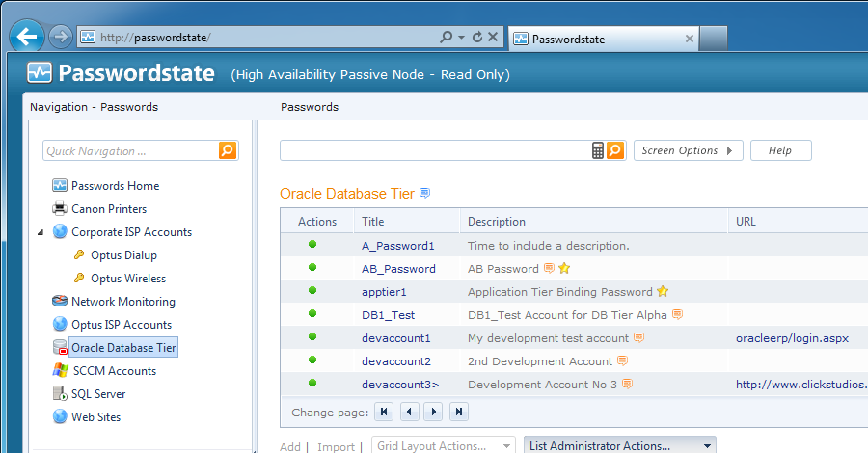This screenshot has height=453, width=868.
Task: Go to the last grid page
Action: [459, 412]
